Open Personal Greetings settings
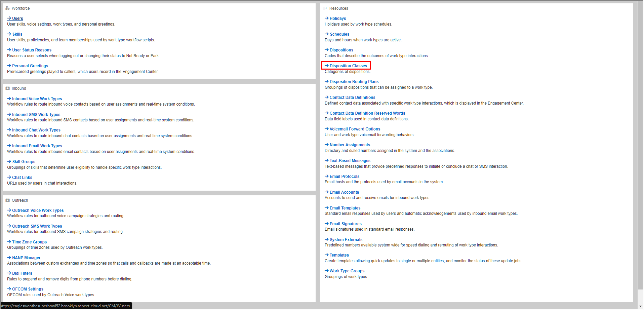 click(30, 66)
